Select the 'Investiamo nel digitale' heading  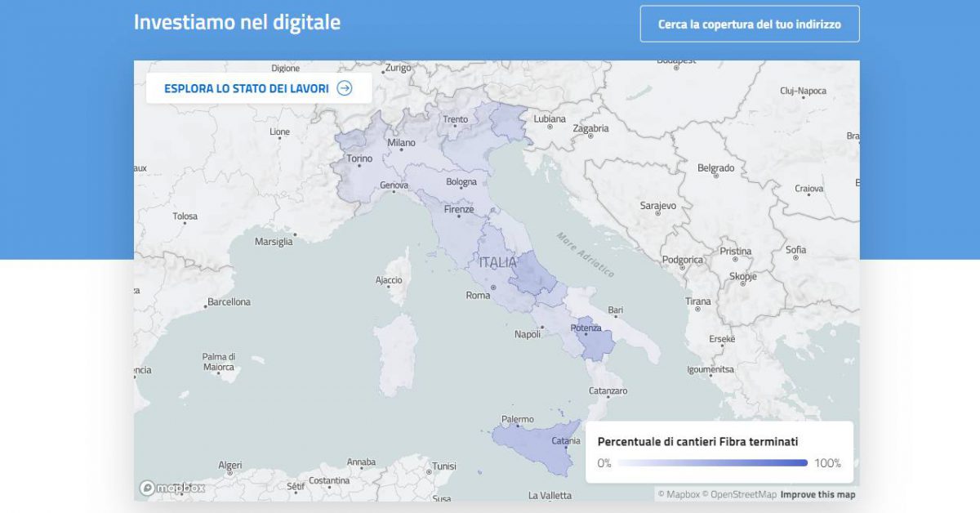click(237, 22)
